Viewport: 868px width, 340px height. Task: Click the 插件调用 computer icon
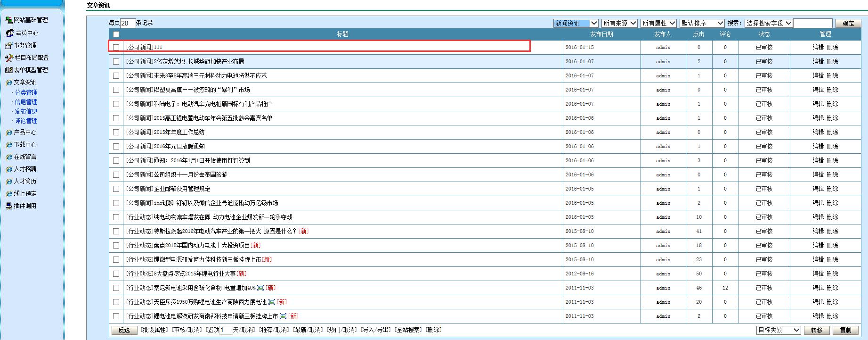9,206
